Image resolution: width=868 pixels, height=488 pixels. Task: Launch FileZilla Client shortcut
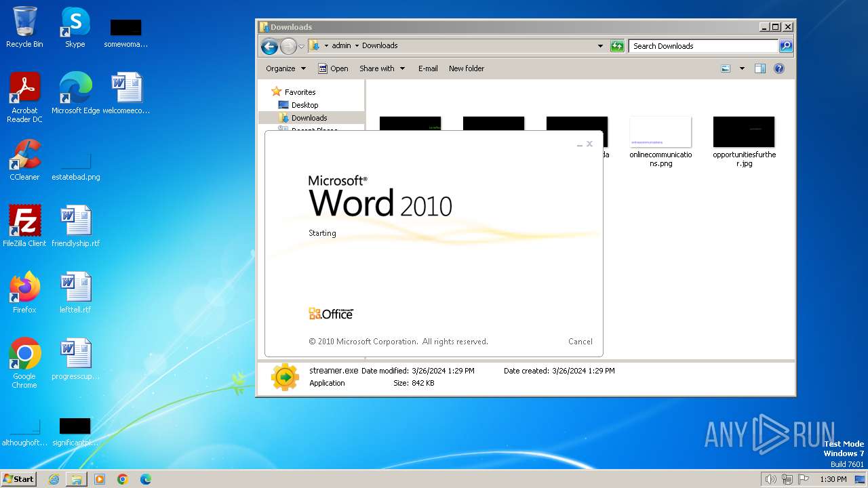click(24, 226)
